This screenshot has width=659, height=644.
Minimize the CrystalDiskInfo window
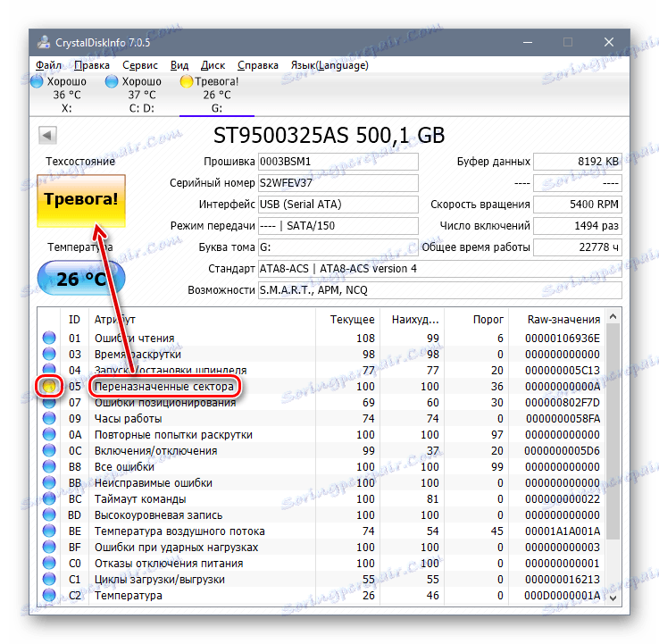click(528, 43)
